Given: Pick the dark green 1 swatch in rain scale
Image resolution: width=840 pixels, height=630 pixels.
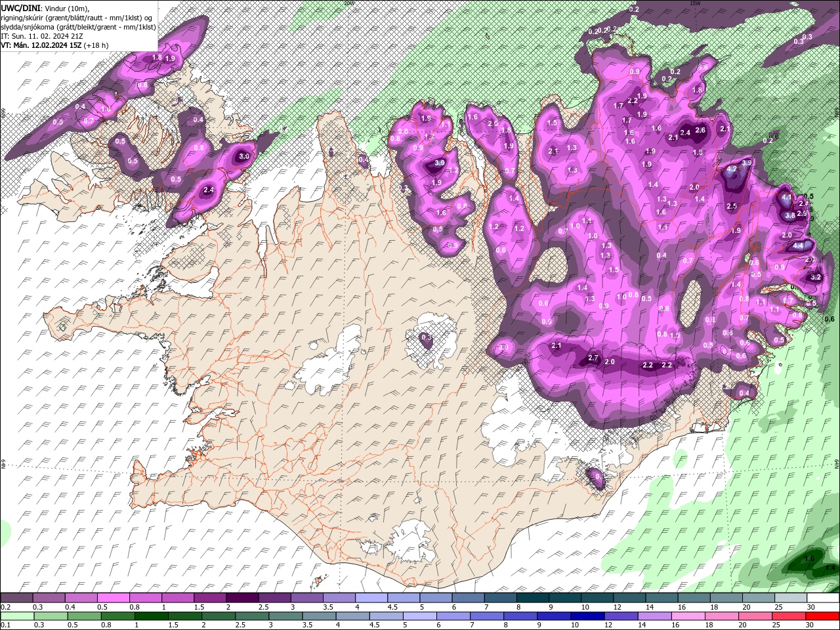Looking at the screenshot, I should pyautogui.click(x=151, y=616).
